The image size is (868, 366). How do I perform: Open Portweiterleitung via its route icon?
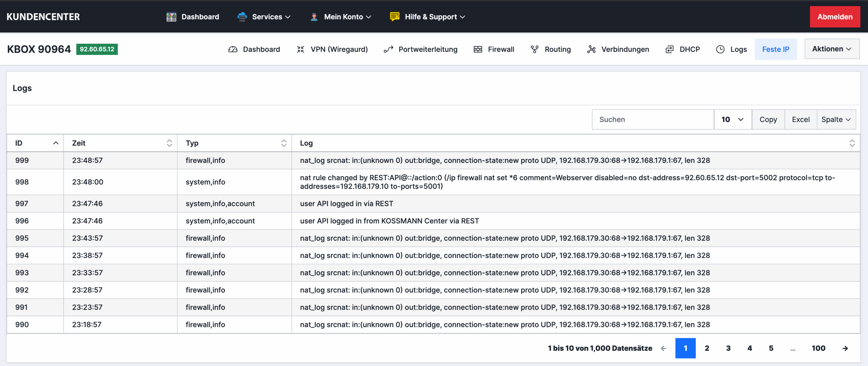click(x=388, y=49)
